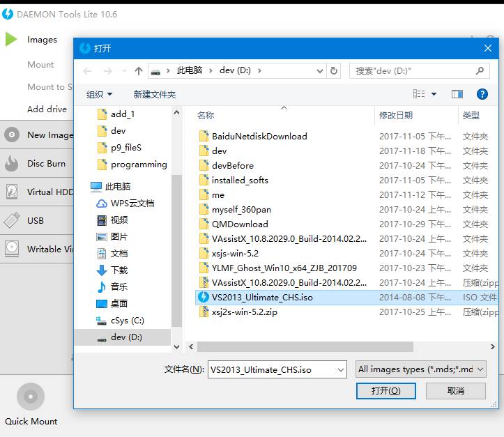Close the 打开 dialog
504x437 pixels.
[487, 49]
